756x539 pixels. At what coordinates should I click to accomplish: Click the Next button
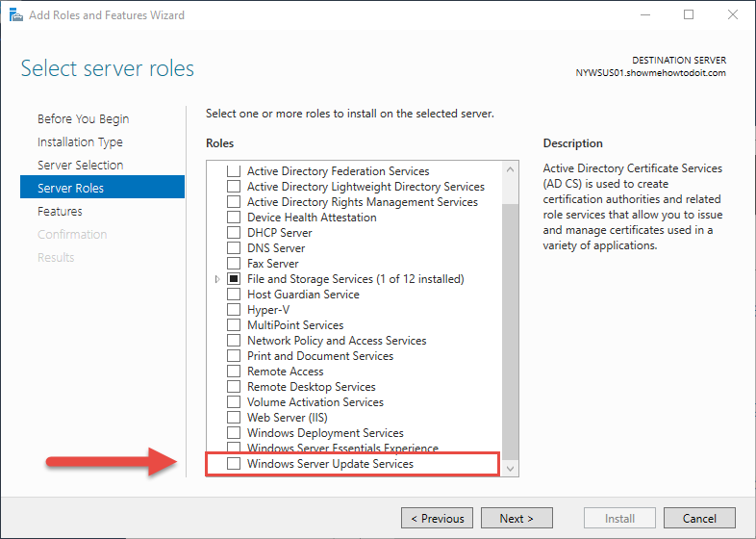point(517,518)
